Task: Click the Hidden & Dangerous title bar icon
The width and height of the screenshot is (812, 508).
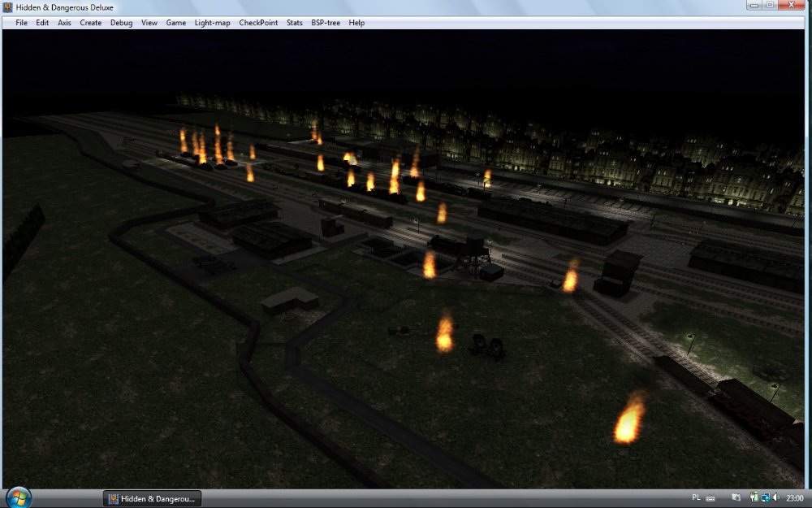Action: click(8, 7)
